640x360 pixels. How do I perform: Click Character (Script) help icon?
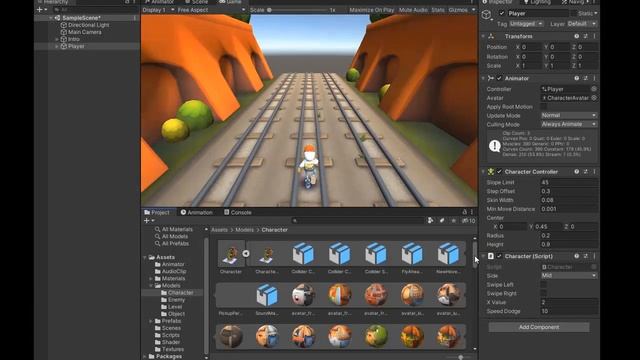coord(576,256)
